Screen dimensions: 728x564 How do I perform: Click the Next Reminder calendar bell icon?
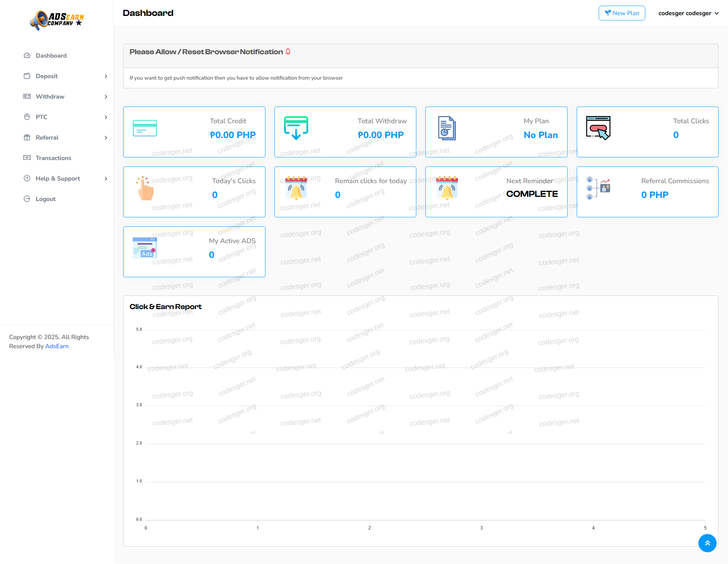coord(447,188)
